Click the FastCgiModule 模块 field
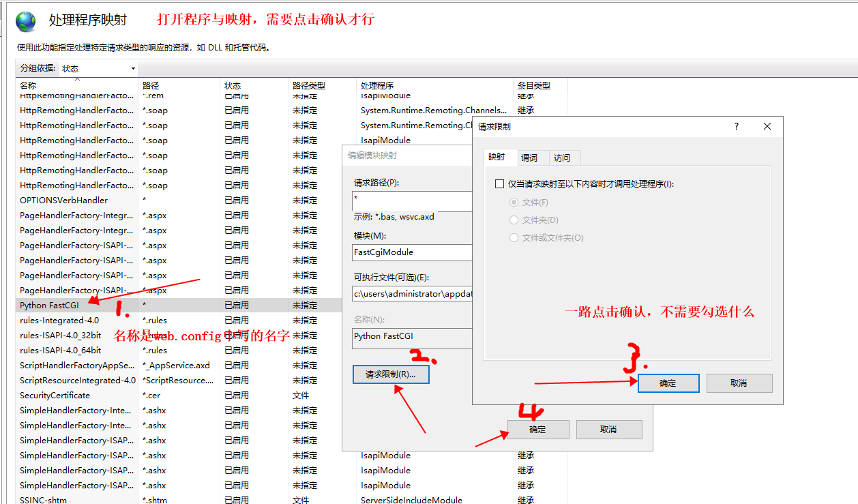 click(411, 252)
